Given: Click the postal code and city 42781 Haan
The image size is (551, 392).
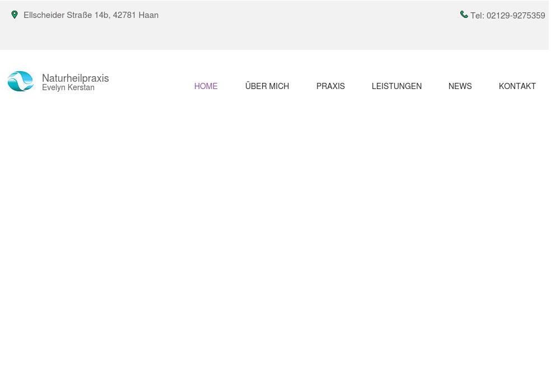Looking at the screenshot, I should [136, 15].
